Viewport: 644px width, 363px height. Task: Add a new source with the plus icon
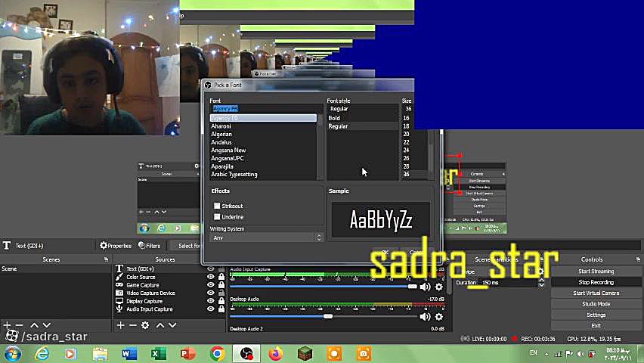point(120,325)
